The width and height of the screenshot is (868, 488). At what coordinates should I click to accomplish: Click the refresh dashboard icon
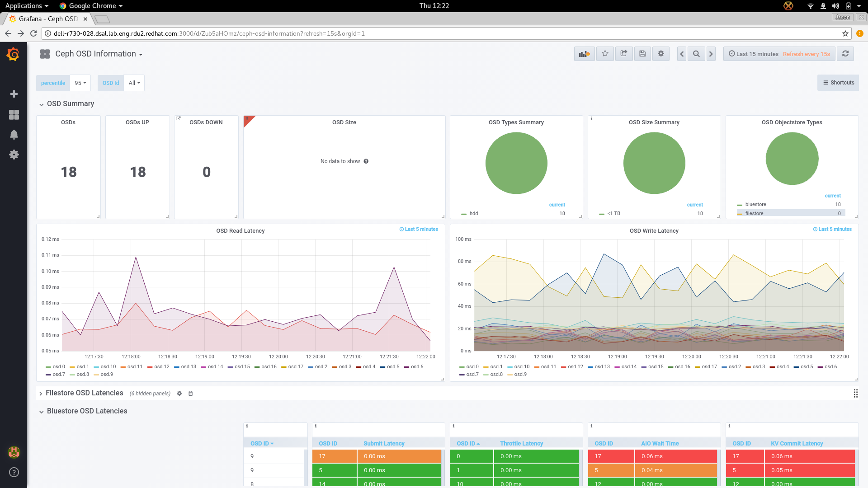pyautogui.click(x=845, y=54)
